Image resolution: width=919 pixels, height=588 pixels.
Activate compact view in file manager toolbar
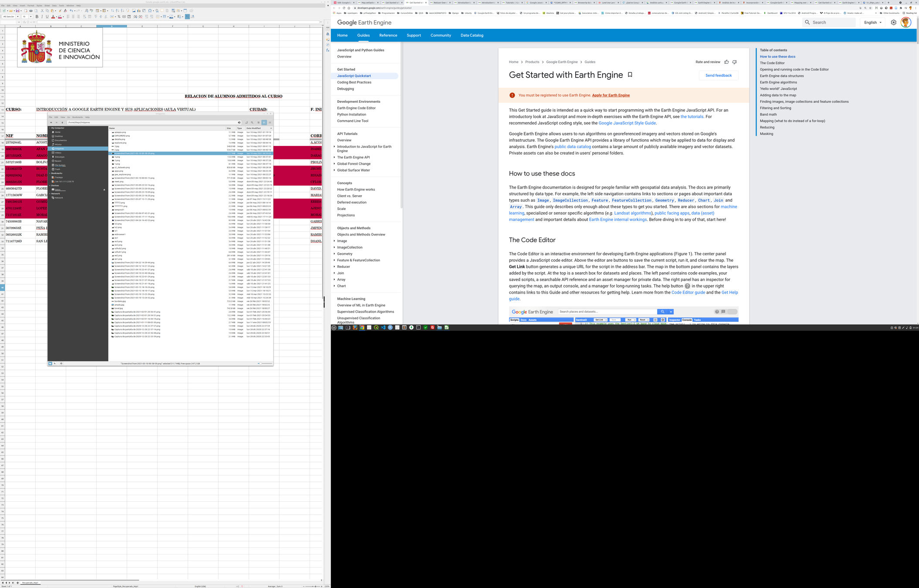(270, 122)
